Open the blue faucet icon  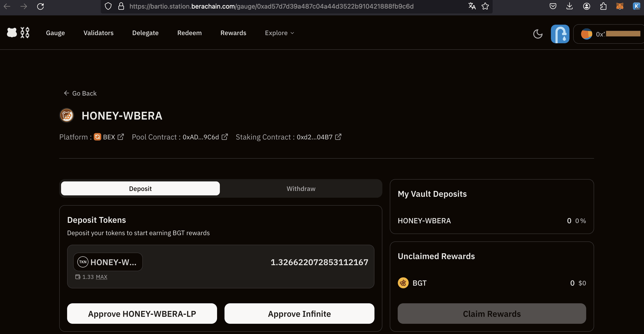tap(560, 34)
